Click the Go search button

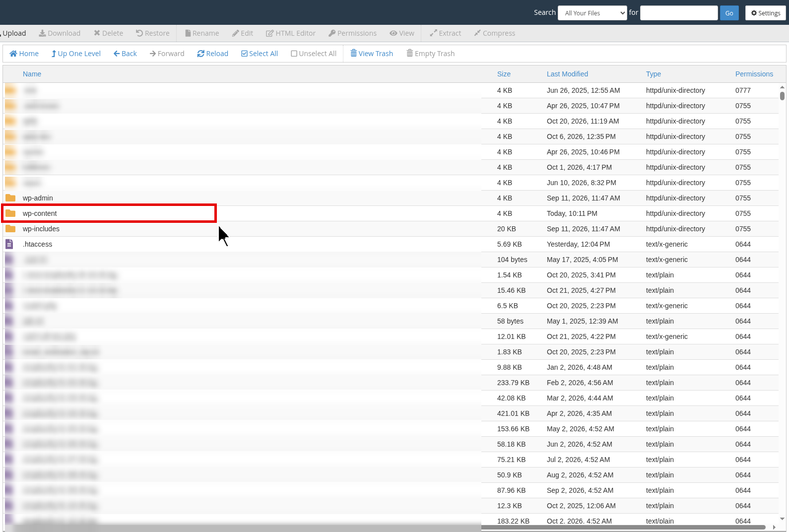point(729,13)
